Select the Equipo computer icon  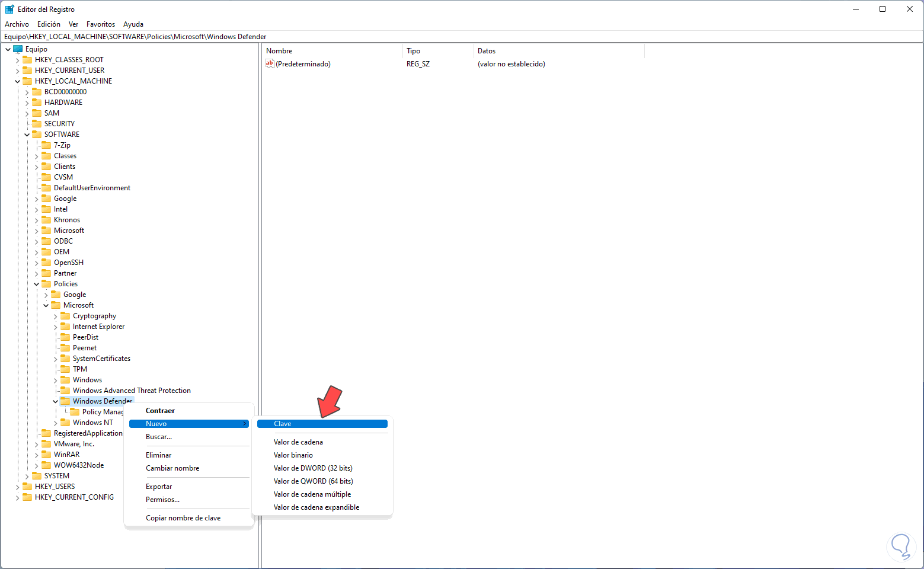[18, 49]
